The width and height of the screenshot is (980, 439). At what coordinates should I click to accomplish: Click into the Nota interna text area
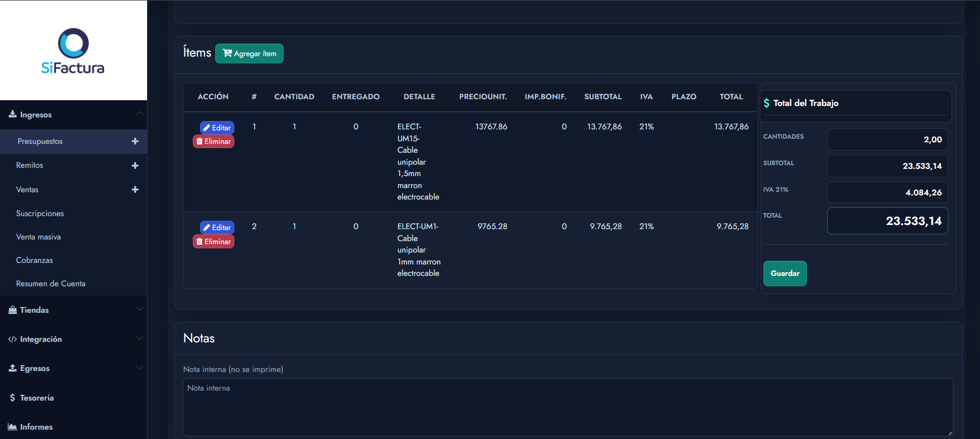[x=568, y=407]
